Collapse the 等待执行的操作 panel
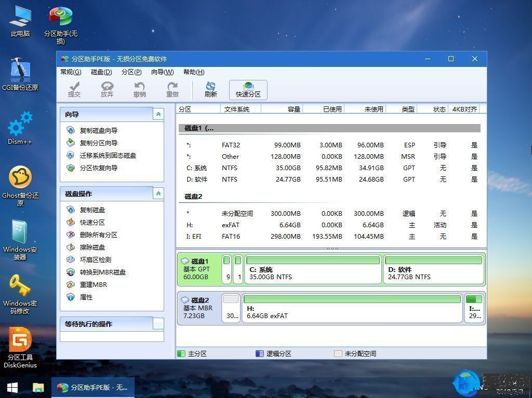Image resolution: width=532 pixels, height=398 pixels. 158,324
